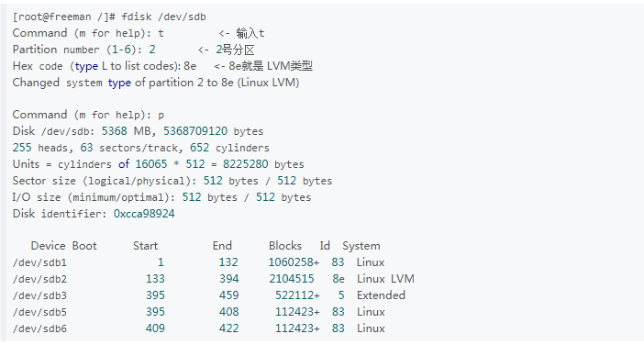This screenshot has width=644, height=345.
Task: Click end cylinder '459' value
Action: 228,295
